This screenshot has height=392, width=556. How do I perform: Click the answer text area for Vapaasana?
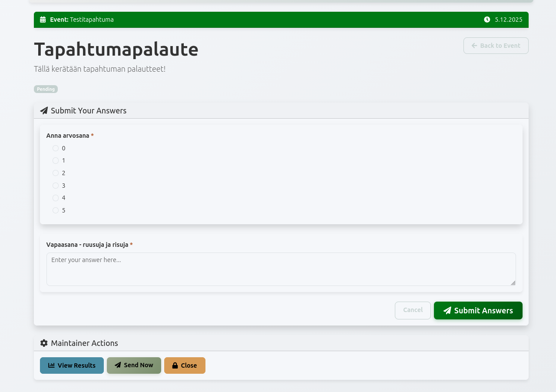point(281,269)
